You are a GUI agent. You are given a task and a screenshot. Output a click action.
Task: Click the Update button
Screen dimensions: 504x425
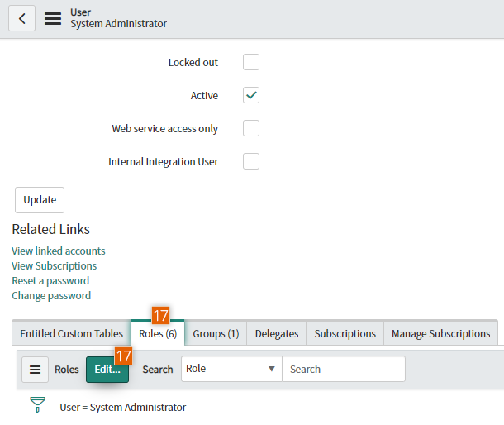[40, 200]
